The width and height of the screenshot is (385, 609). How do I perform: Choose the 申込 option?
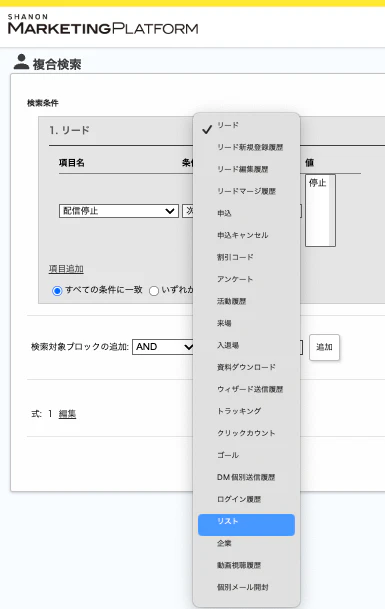pos(246,213)
